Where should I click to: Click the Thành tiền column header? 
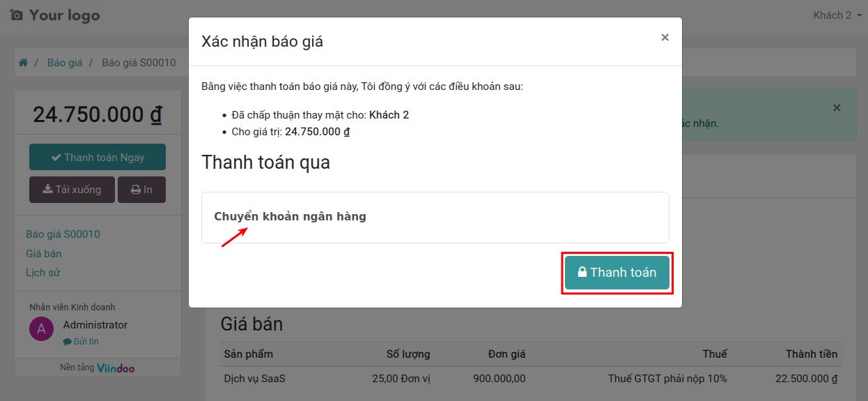click(811, 354)
